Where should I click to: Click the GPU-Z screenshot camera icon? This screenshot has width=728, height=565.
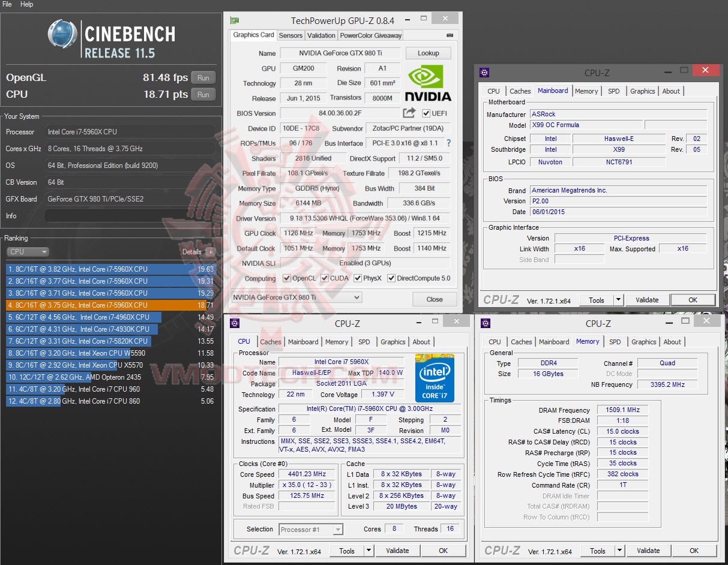[x=450, y=35]
